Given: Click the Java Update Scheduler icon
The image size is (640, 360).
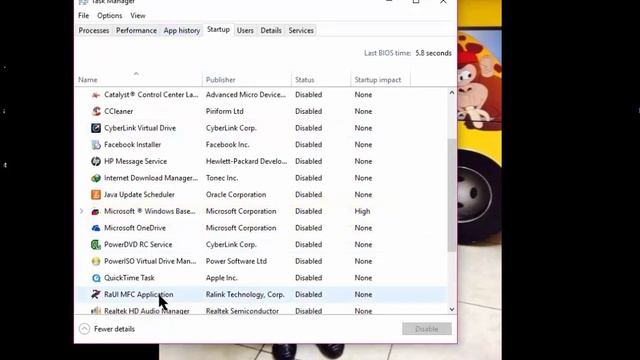Looking at the screenshot, I should [x=96, y=195].
